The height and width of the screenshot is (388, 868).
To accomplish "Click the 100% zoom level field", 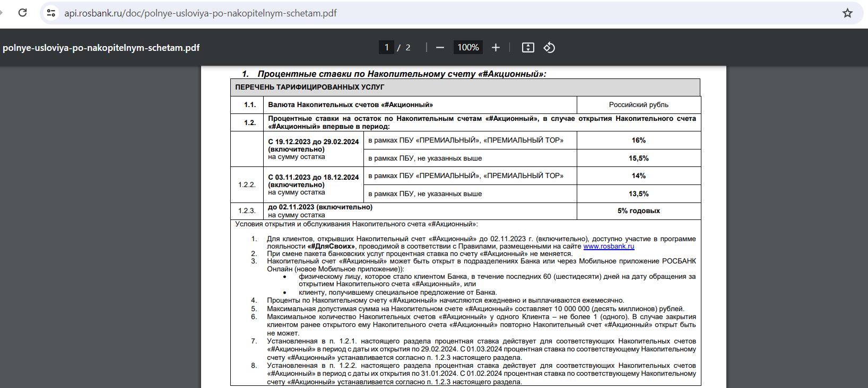I will 468,47.
